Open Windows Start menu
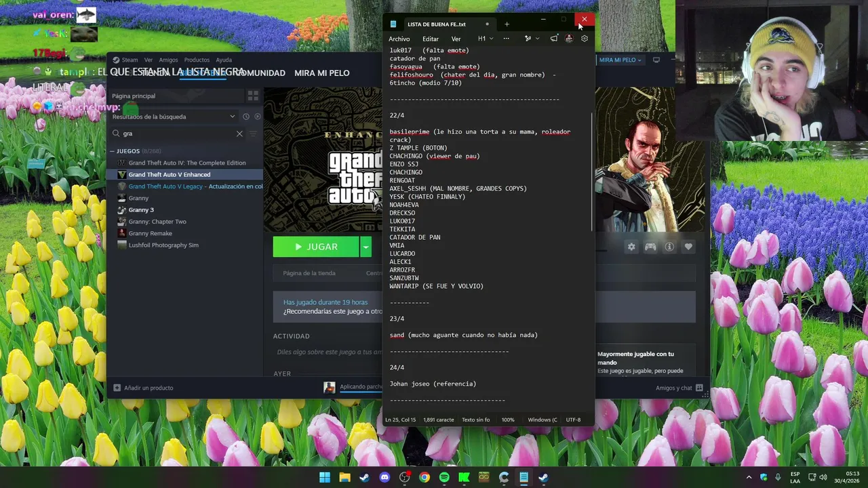868x488 pixels. (x=325, y=477)
